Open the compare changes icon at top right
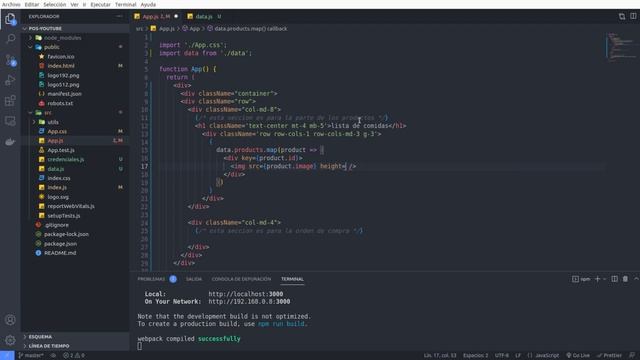640x360 pixels. coord(622,16)
